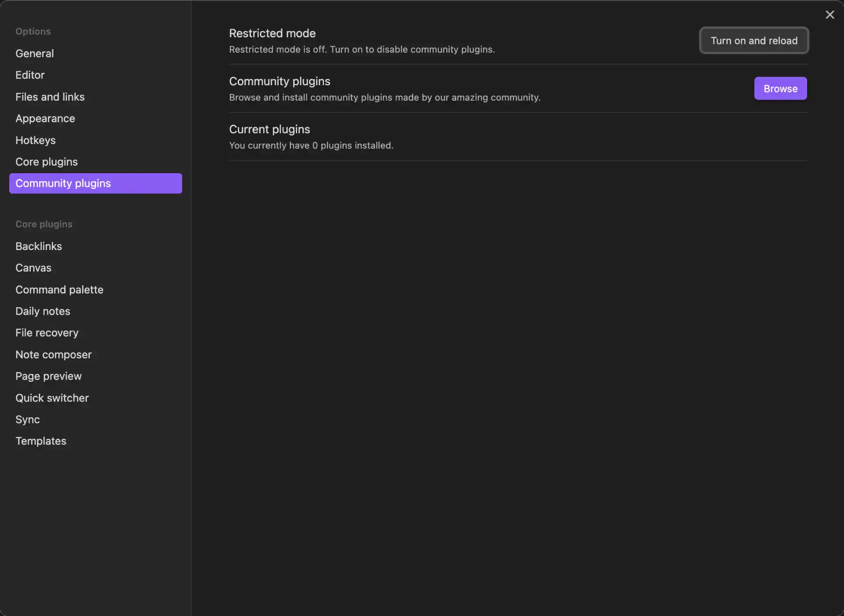Browse community plugins

(780, 88)
